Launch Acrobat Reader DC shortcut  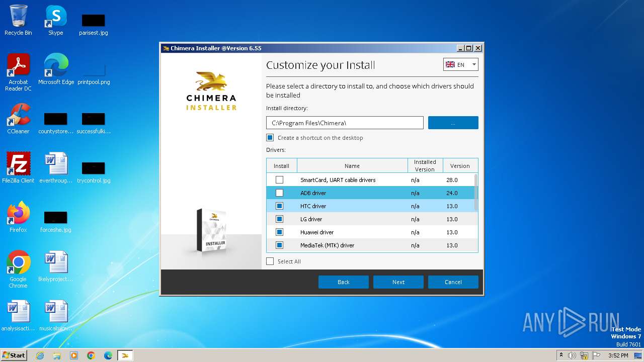pos(18,72)
